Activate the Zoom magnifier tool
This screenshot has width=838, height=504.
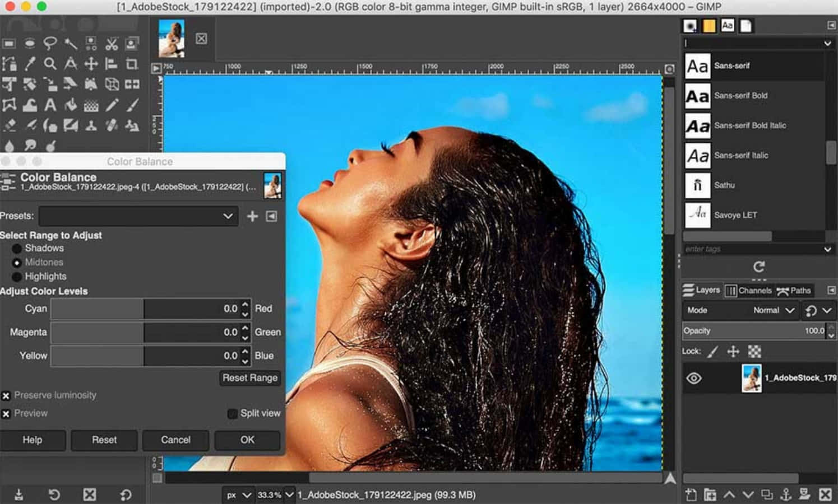pos(50,63)
